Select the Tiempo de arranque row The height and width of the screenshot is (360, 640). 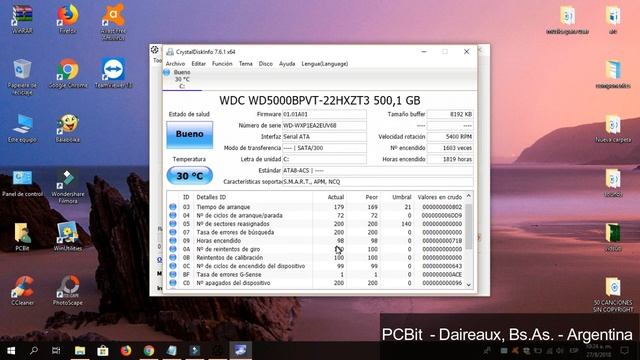pyautogui.click(x=316, y=207)
